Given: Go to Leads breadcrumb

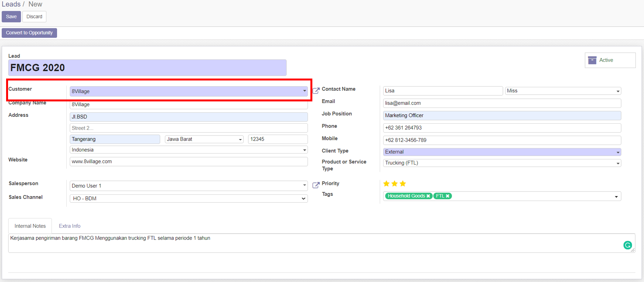Looking at the screenshot, I should (x=11, y=4).
